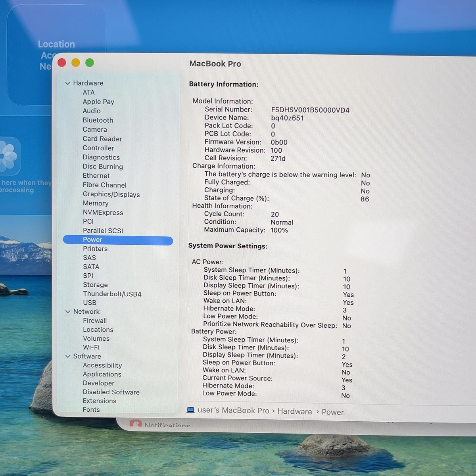The image size is (476, 476).
Task: Collapse the Software section chevron
Action: (x=67, y=356)
